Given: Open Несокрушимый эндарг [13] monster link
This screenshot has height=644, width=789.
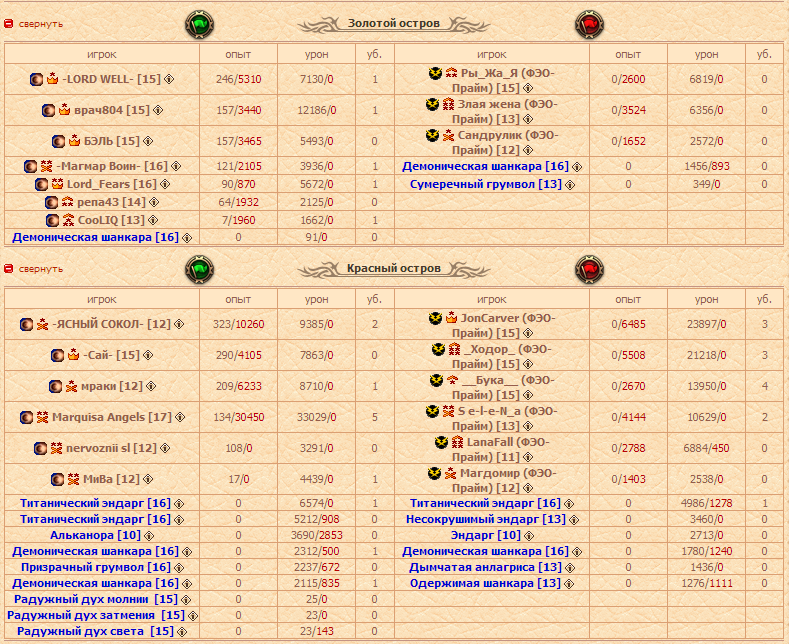Looking at the screenshot, I should tap(486, 519).
